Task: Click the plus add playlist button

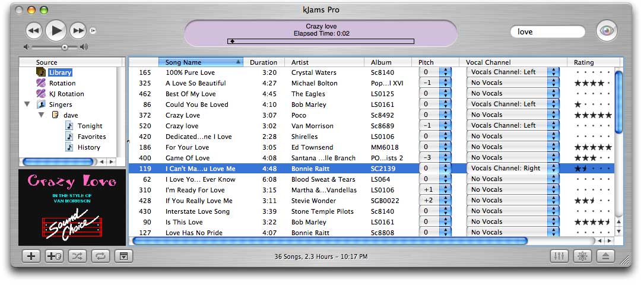Action: 31,256
